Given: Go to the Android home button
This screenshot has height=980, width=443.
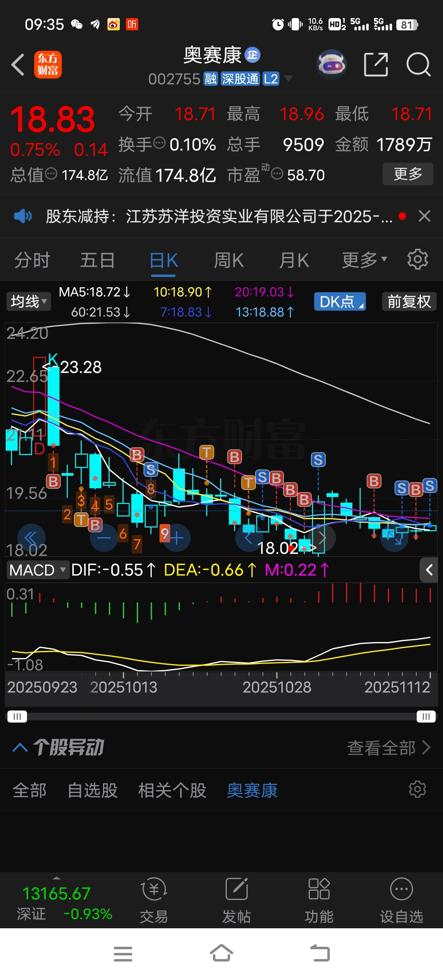Looking at the screenshot, I should pyautogui.click(x=221, y=953).
